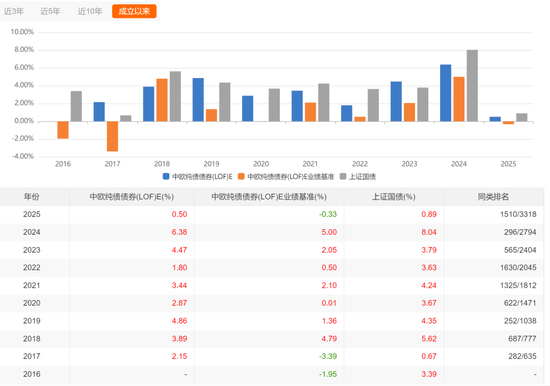Click the 同类排名 column header

click(x=493, y=197)
